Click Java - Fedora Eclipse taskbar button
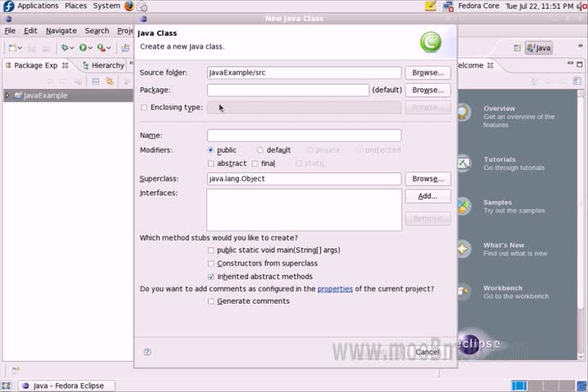This screenshot has width=588, height=392. point(68,385)
